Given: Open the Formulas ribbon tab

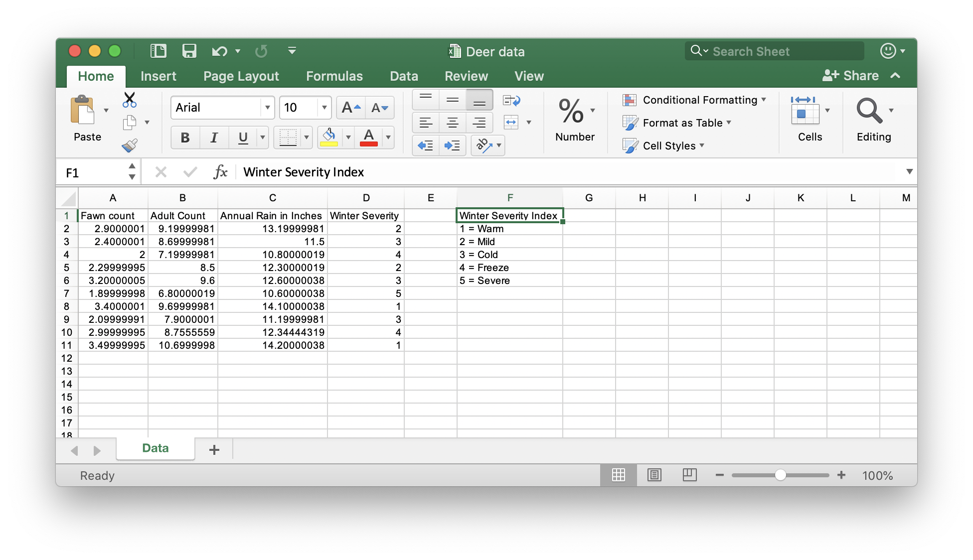Looking at the screenshot, I should [334, 76].
